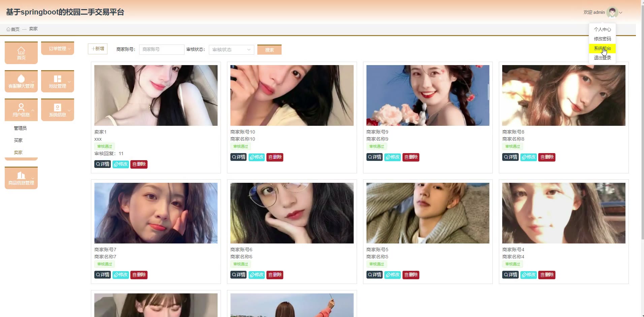Viewport: 644px width, 317px height.
Task: Click the photo of 商家账号6
Action: 292,213
